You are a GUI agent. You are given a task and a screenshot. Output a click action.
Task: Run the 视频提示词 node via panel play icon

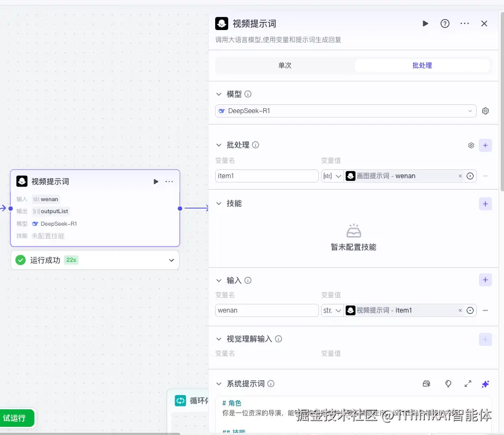[425, 23]
